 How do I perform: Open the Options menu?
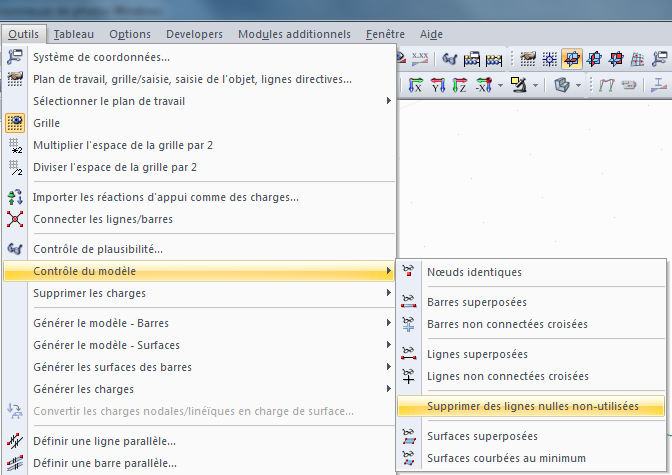pos(130,34)
